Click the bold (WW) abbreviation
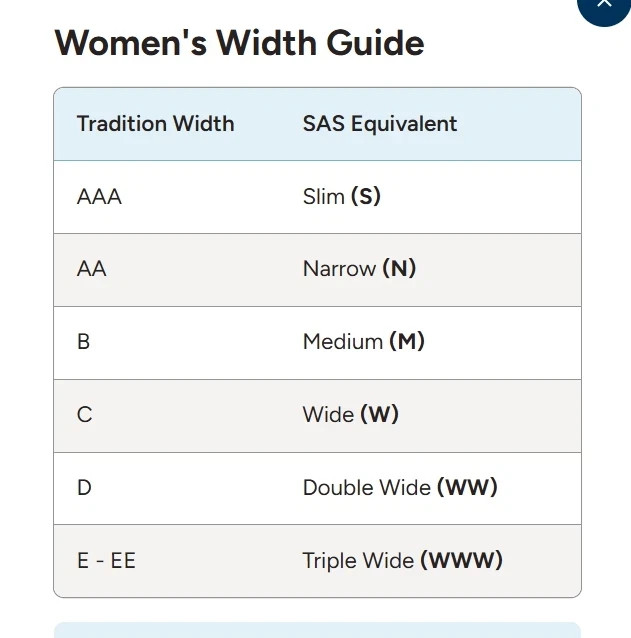Viewport: 631px width, 638px height. coord(467,487)
